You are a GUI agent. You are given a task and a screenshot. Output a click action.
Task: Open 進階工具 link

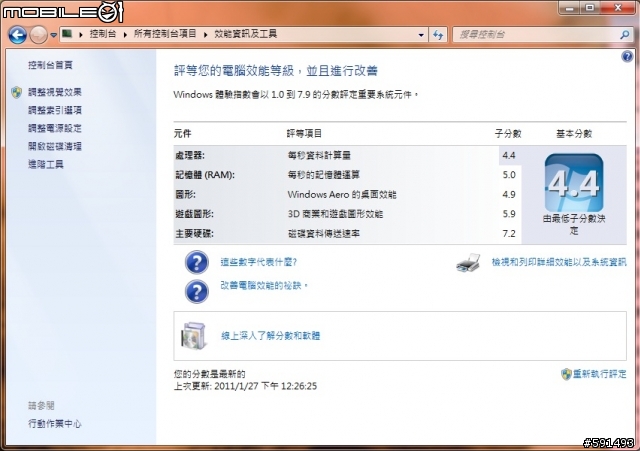pos(46,164)
